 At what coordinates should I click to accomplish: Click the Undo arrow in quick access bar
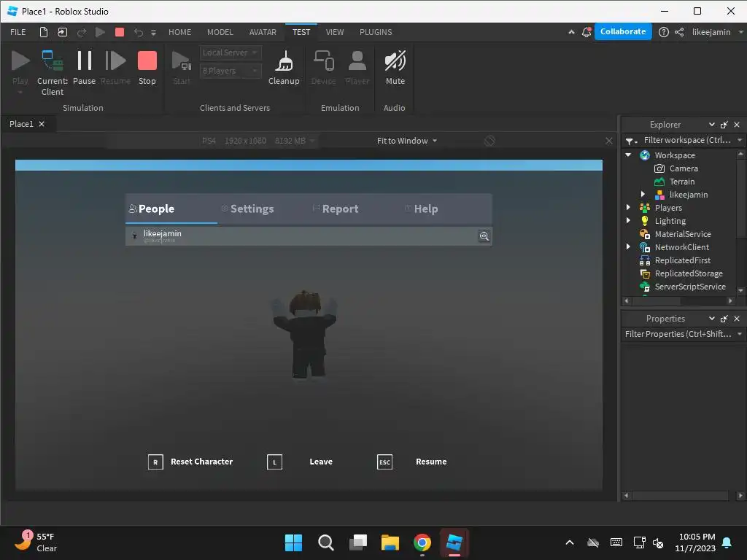(x=138, y=32)
